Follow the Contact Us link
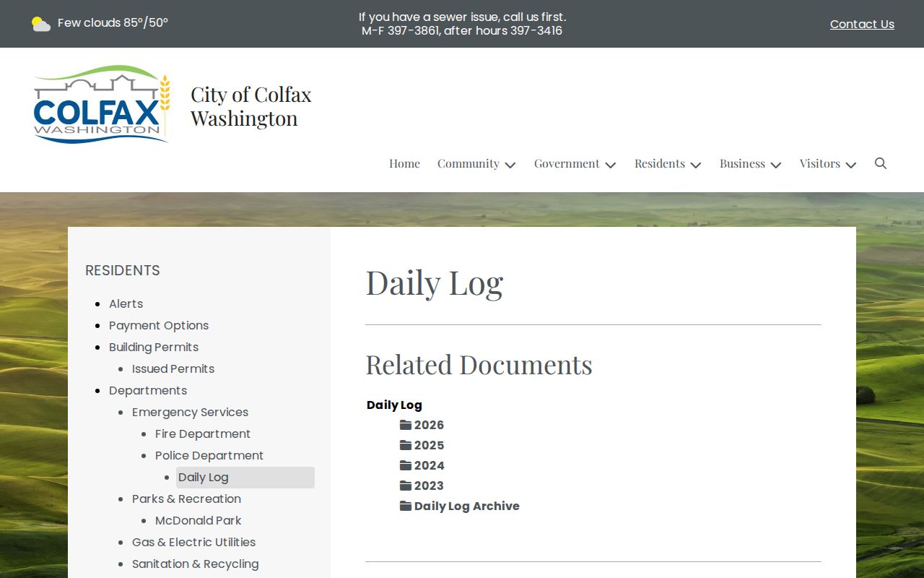Viewport: 924px width, 578px height. coord(862,24)
